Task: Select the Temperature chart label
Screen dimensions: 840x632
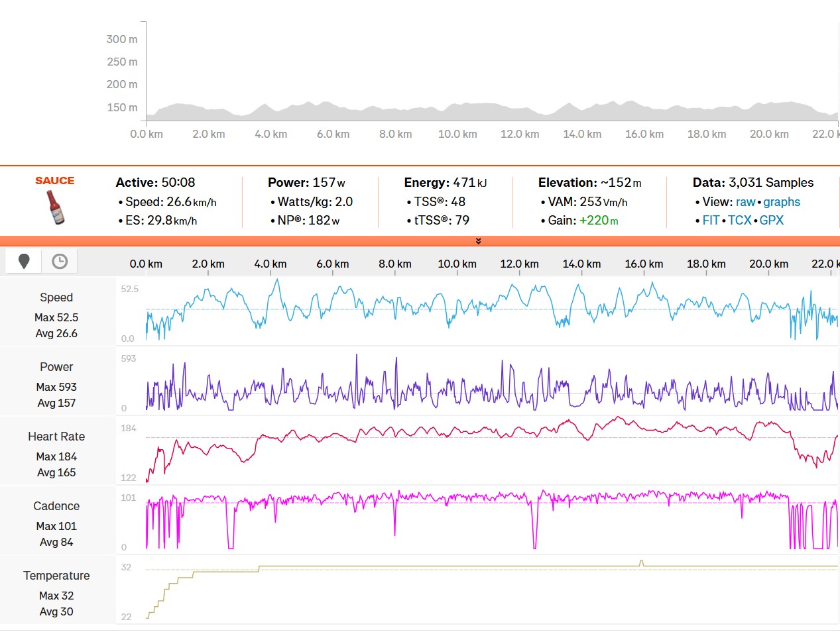Action: tap(56, 576)
